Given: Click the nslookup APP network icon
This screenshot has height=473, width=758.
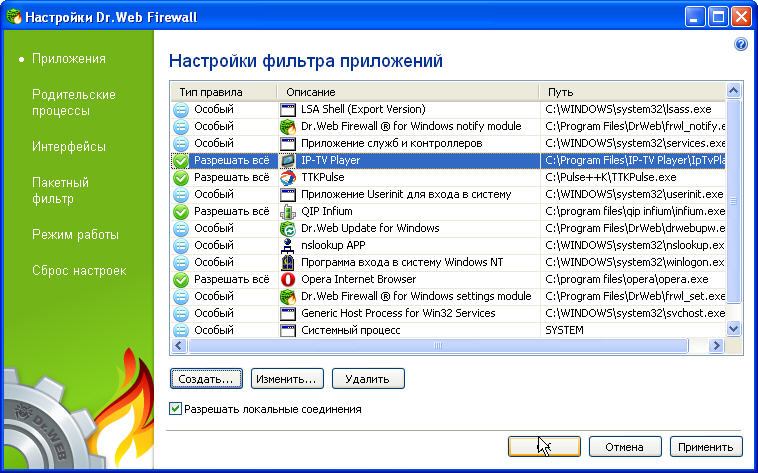Looking at the screenshot, I should pos(288,245).
